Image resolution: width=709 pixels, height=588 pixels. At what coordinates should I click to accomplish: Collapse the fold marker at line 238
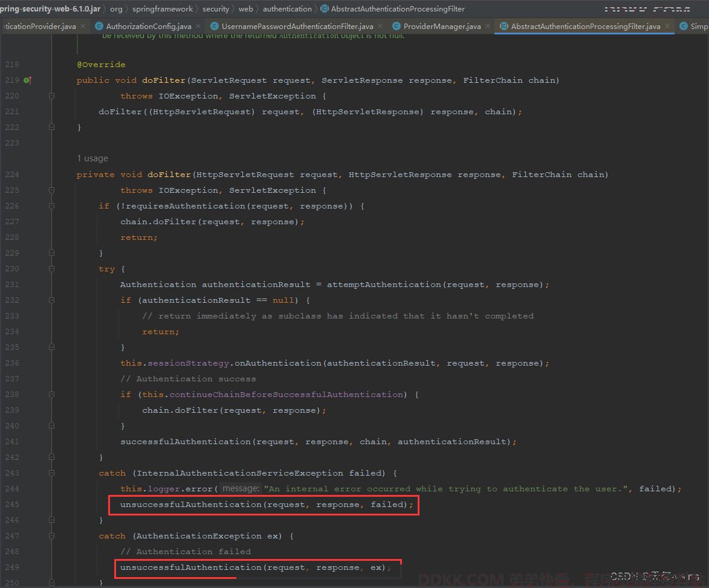pyautogui.click(x=51, y=395)
